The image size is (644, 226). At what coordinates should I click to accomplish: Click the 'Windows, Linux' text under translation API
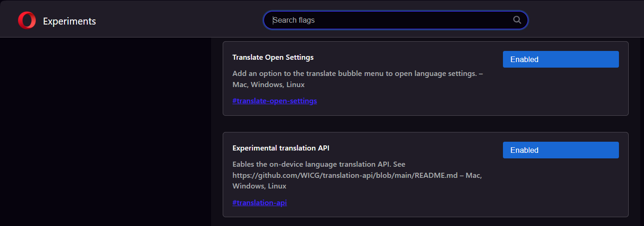[259, 186]
